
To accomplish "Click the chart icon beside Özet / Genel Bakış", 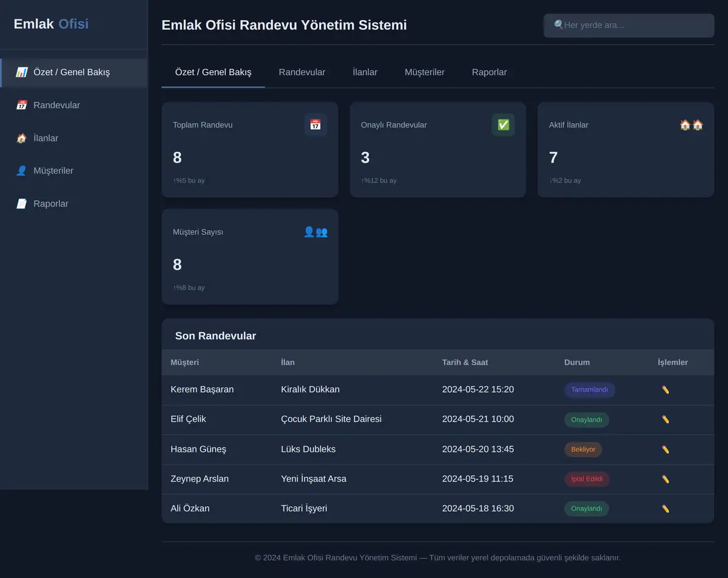I will click(21, 72).
